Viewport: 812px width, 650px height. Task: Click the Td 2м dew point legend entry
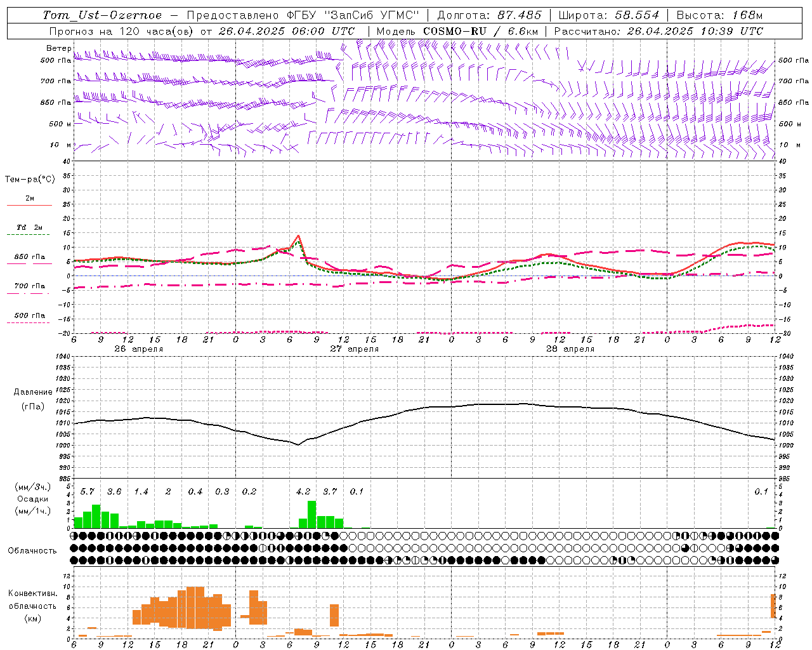30,227
